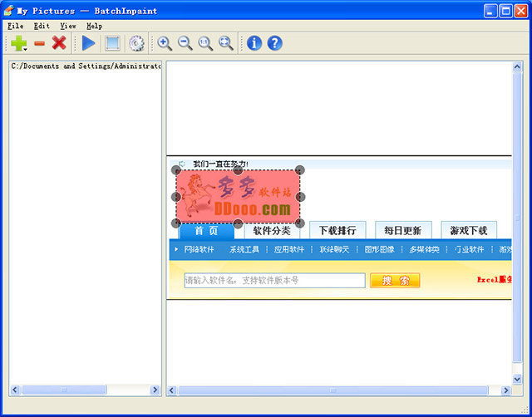This screenshot has width=532, height=417.
Task: Click left-middle handle of red selection
Action: point(175,197)
